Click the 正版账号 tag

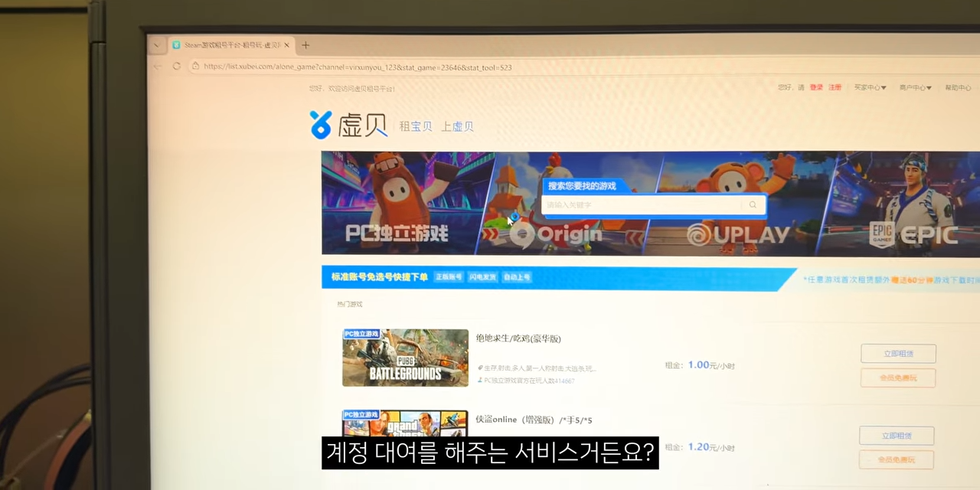(449, 276)
